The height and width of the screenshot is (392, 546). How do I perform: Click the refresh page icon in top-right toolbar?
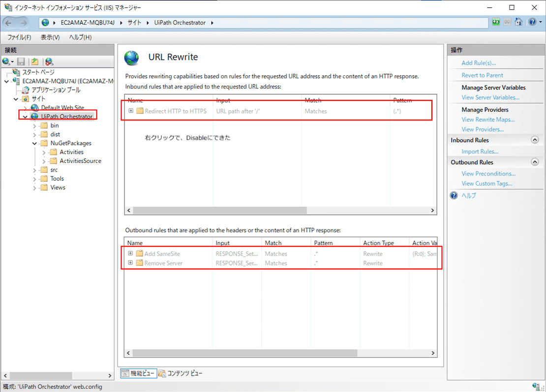coord(496,22)
